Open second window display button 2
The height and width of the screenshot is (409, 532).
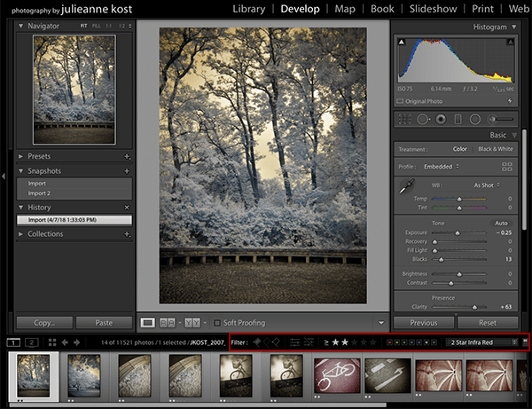coord(32,342)
